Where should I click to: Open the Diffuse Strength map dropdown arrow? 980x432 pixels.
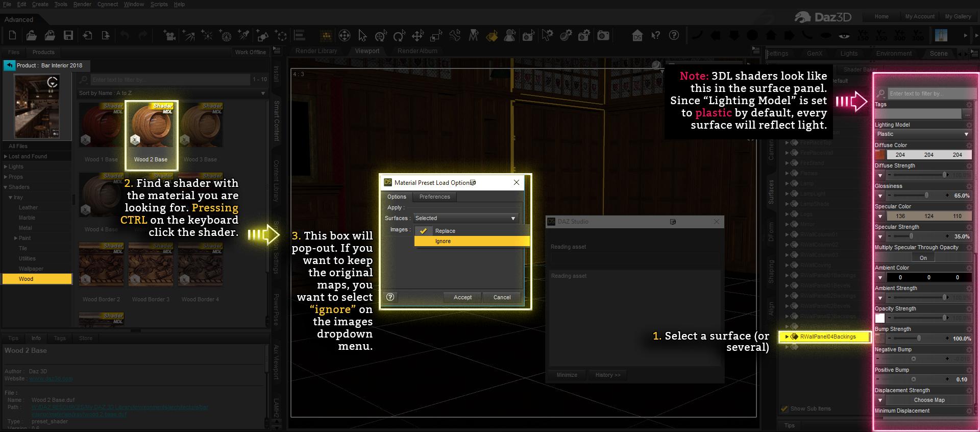click(880, 175)
